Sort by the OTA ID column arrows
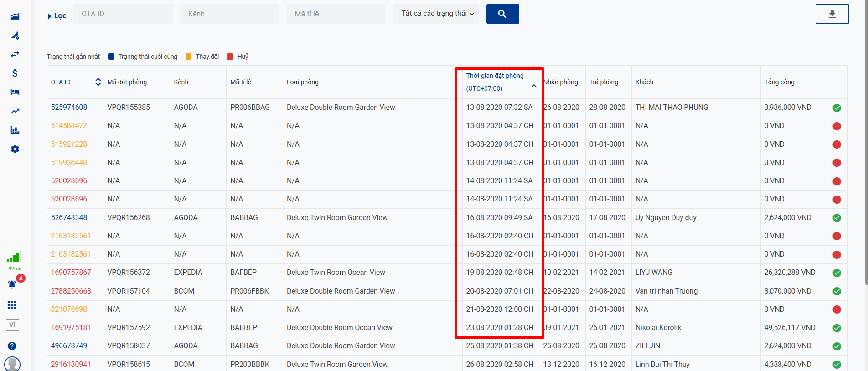The height and width of the screenshot is (371, 868). coord(98,82)
